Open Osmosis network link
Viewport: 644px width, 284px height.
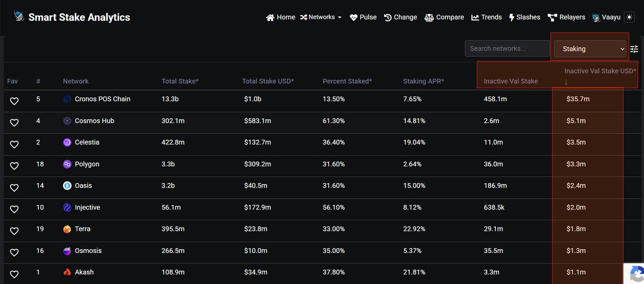click(88, 251)
